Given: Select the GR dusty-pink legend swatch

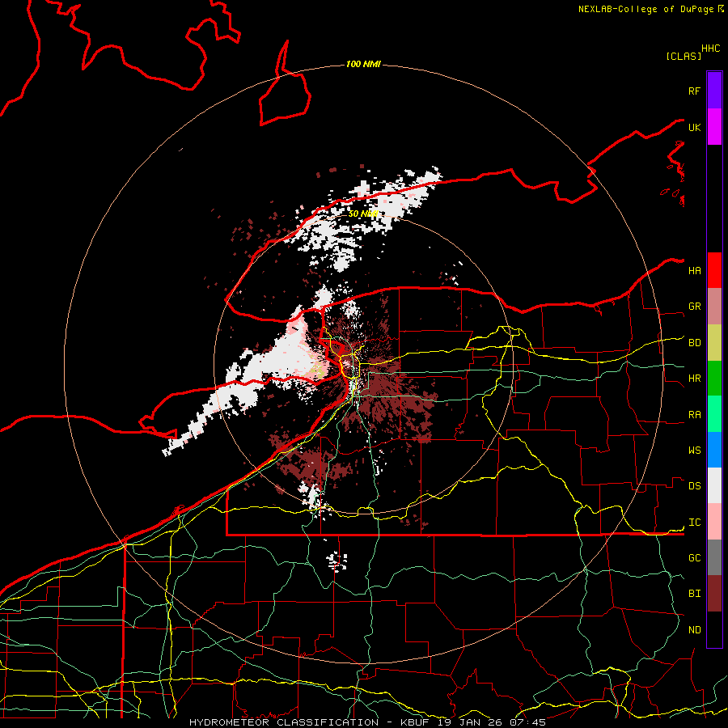Looking at the screenshot, I should (x=714, y=307).
